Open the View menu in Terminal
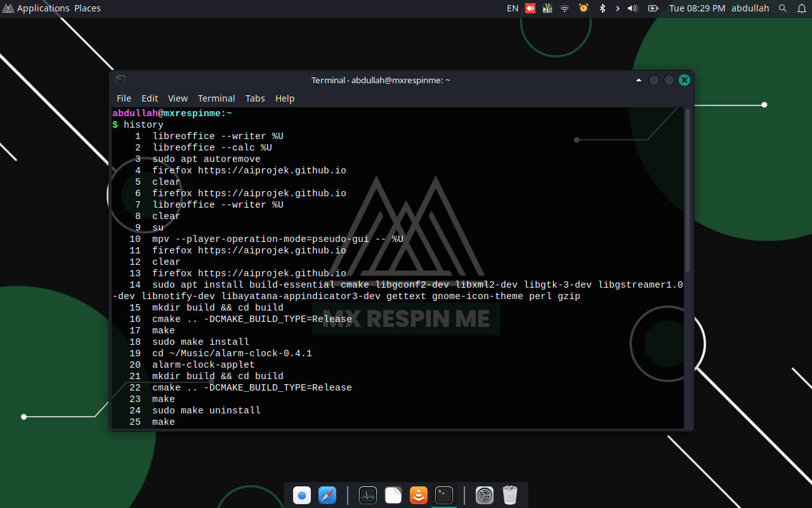 (178, 98)
